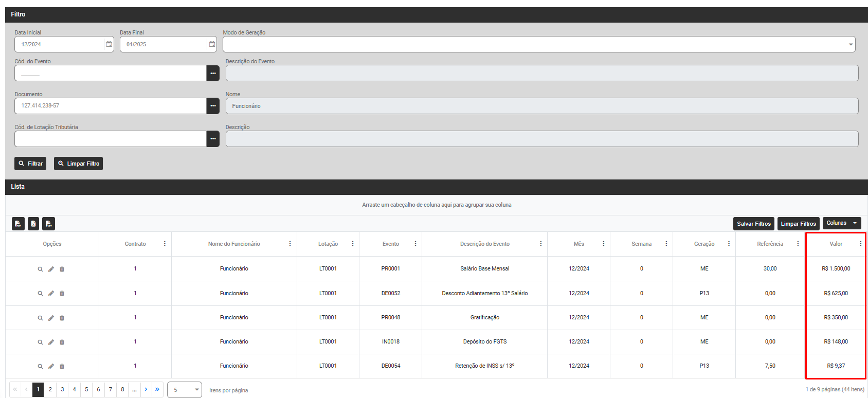868x398 pixels.
Task: Open the Descrição do Evento column menu
Action: coord(540,244)
